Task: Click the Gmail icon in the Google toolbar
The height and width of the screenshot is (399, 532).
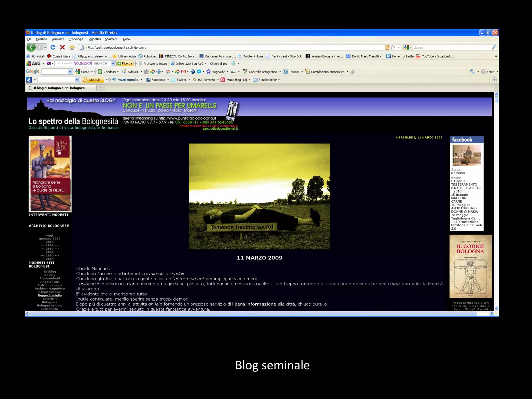Action: pyautogui.click(x=183, y=72)
